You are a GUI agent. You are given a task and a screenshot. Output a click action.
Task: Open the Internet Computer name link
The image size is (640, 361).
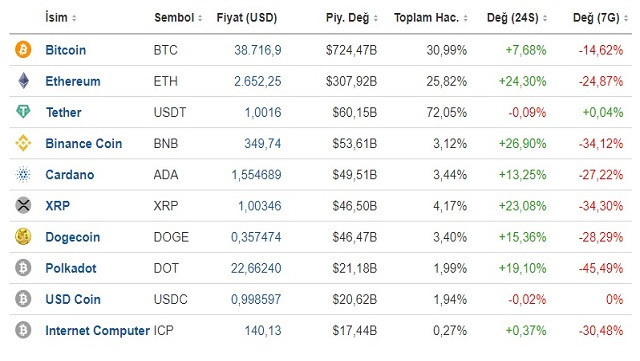click(x=98, y=330)
